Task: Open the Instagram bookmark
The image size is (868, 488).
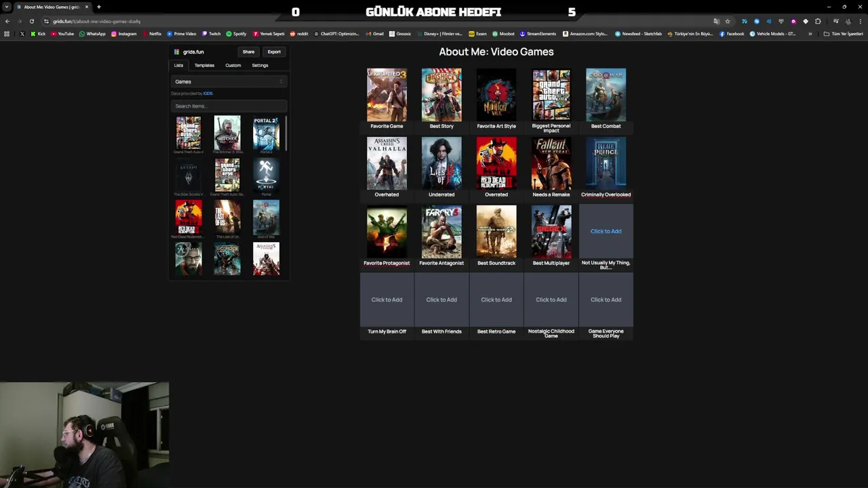Action: click(123, 34)
